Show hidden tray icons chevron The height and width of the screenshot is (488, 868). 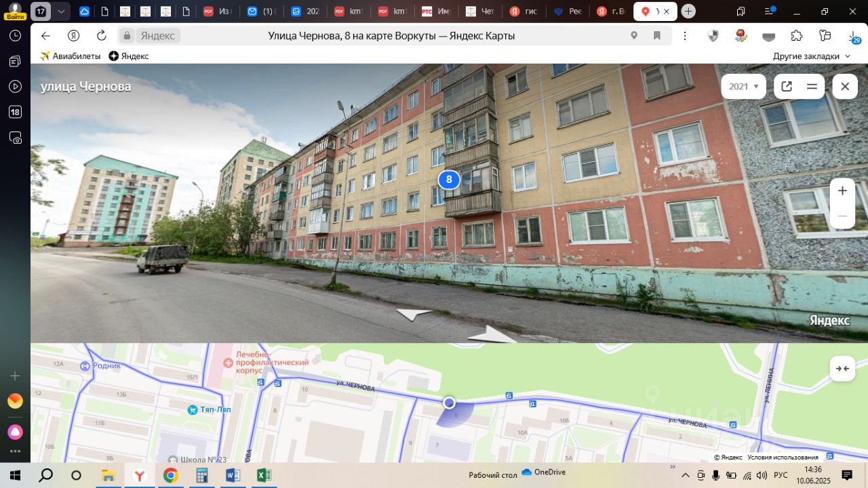pos(686,475)
